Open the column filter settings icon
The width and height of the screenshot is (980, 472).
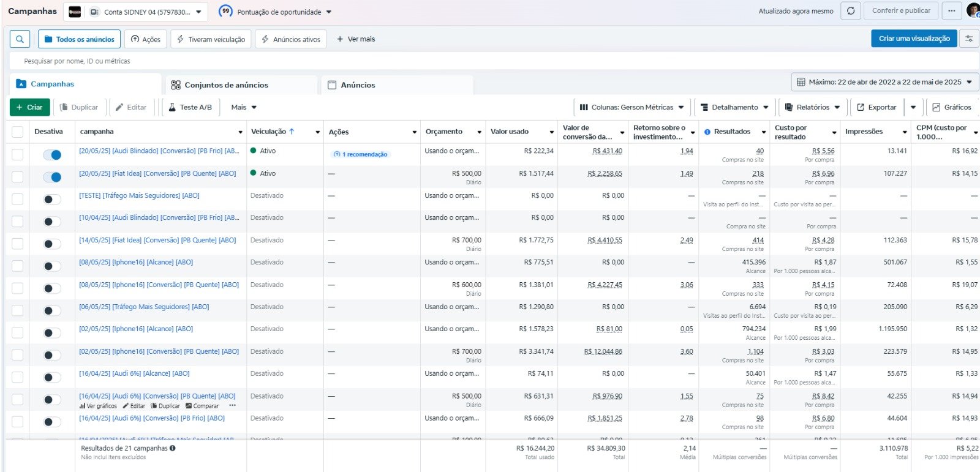(969, 39)
